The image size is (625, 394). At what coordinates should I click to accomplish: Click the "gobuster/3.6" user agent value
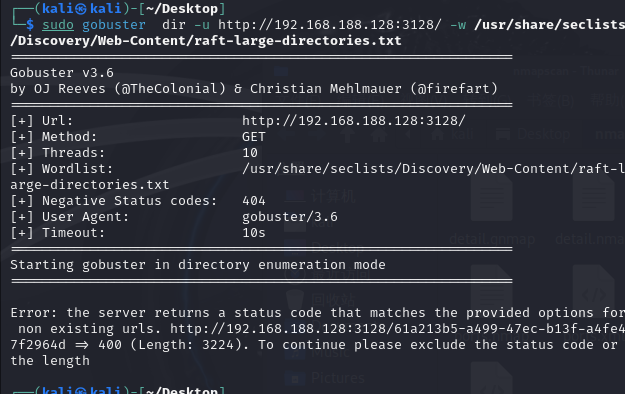click(x=290, y=217)
